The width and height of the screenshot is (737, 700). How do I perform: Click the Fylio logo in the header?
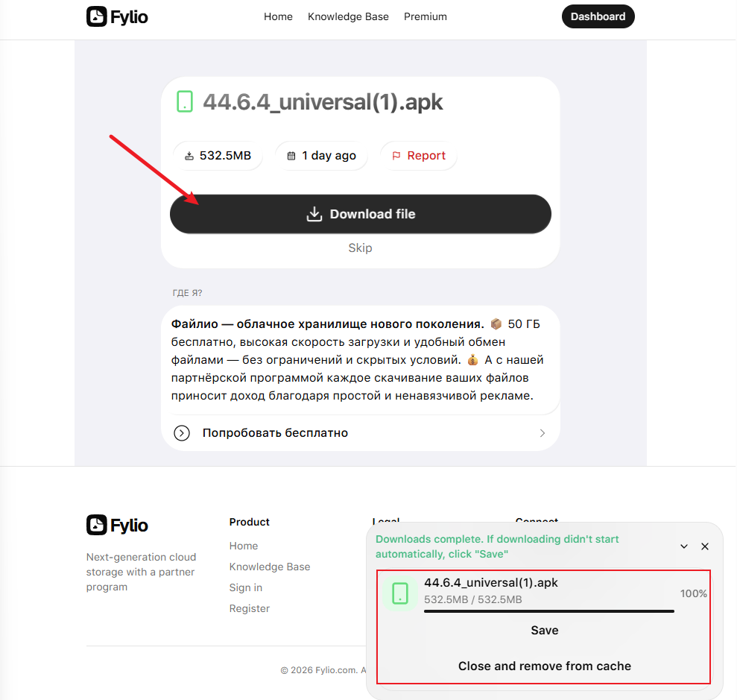pyautogui.click(x=117, y=16)
